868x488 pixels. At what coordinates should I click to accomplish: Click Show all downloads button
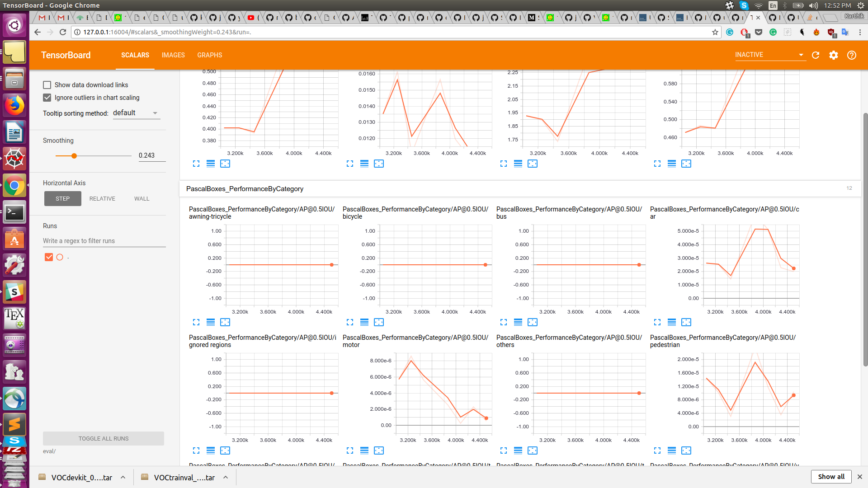pos(831,477)
